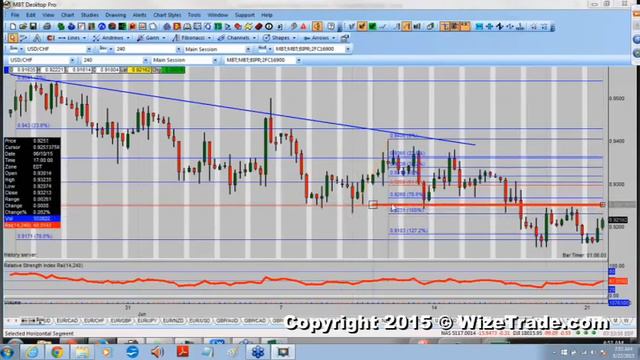Click the New document icon in toolbar
Screen dimensions: 640x360
point(13,27)
